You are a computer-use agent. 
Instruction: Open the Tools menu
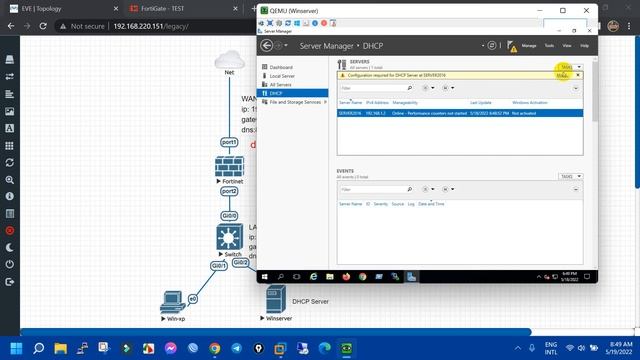click(x=549, y=46)
